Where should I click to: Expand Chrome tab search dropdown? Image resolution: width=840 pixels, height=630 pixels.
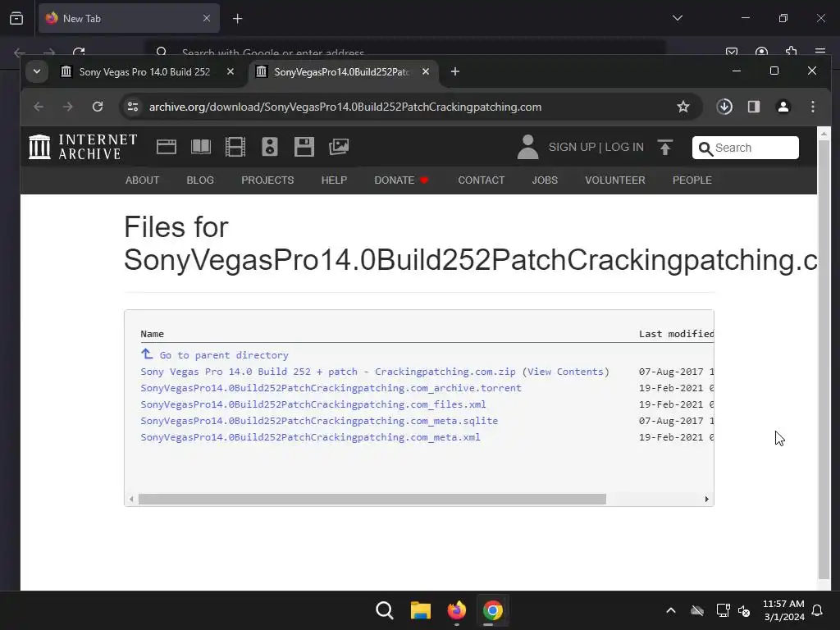pos(36,71)
